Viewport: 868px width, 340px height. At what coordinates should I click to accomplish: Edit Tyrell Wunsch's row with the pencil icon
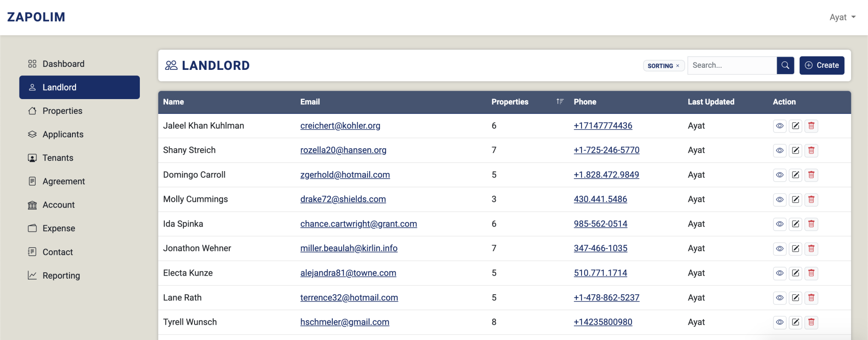[x=796, y=322]
